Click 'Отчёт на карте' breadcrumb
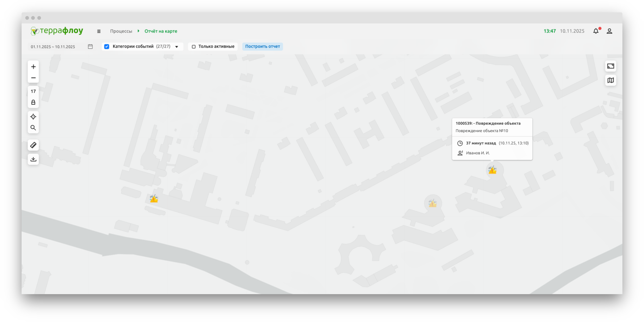 pos(161,31)
